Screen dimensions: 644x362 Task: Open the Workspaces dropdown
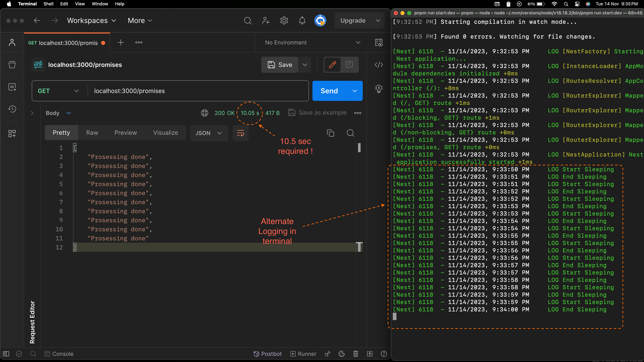point(92,20)
